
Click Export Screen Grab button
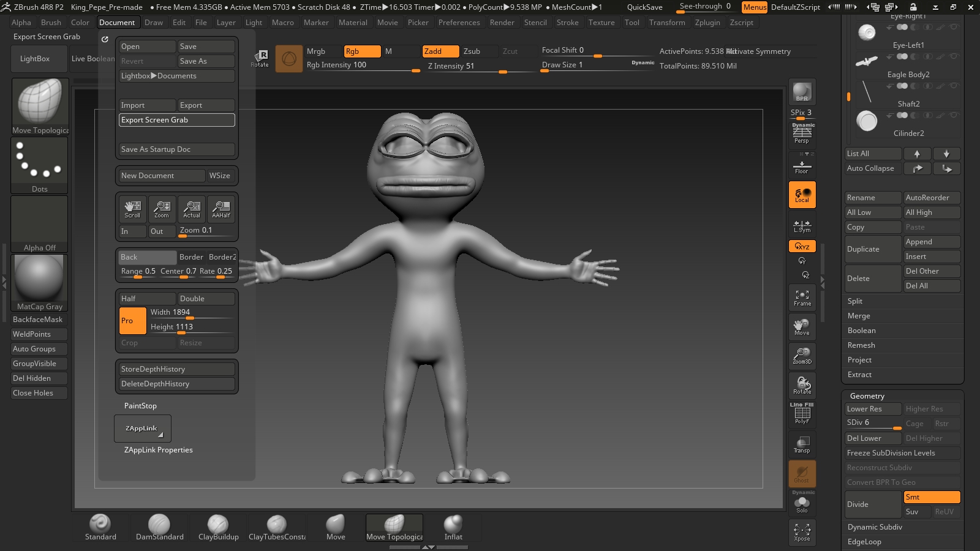click(x=176, y=120)
